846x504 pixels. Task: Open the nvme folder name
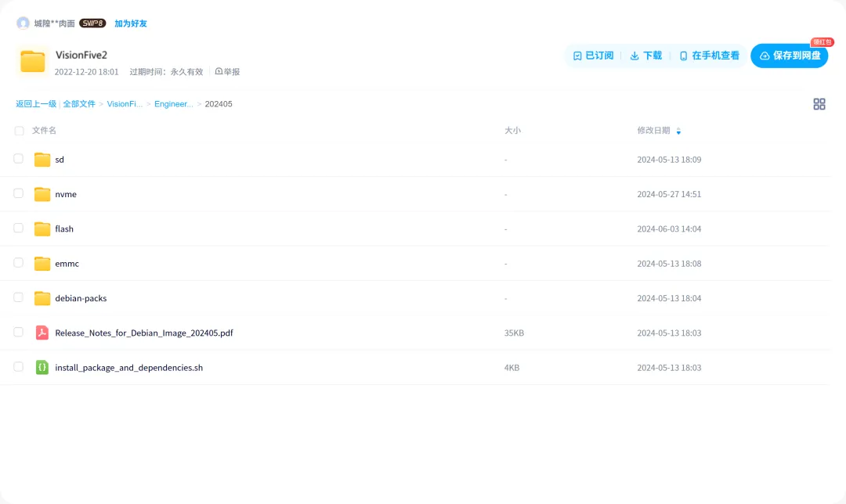point(66,194)
